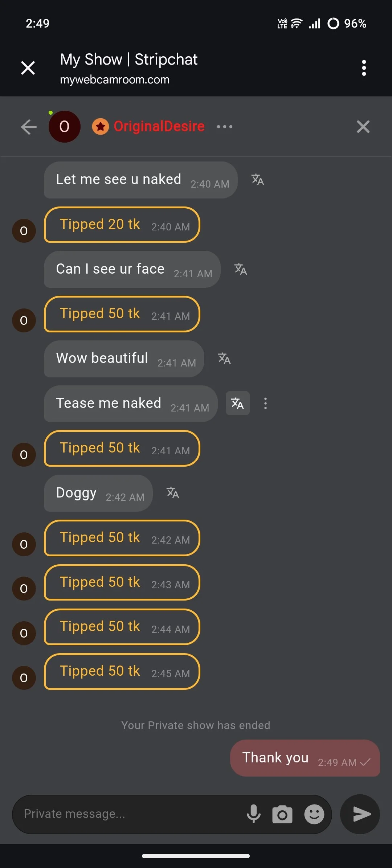Translate the "Let me see u naked" message
392x868 pixels.
(258, 180)
